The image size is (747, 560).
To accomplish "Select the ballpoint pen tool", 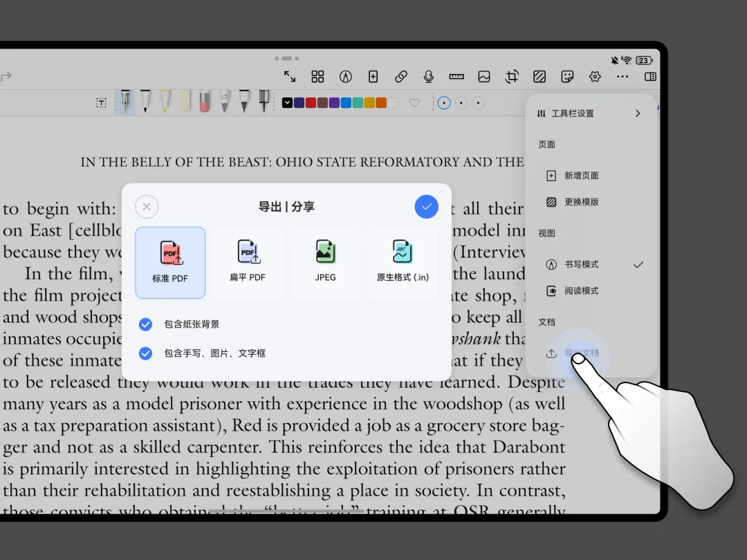I will [x=145, y=101].
